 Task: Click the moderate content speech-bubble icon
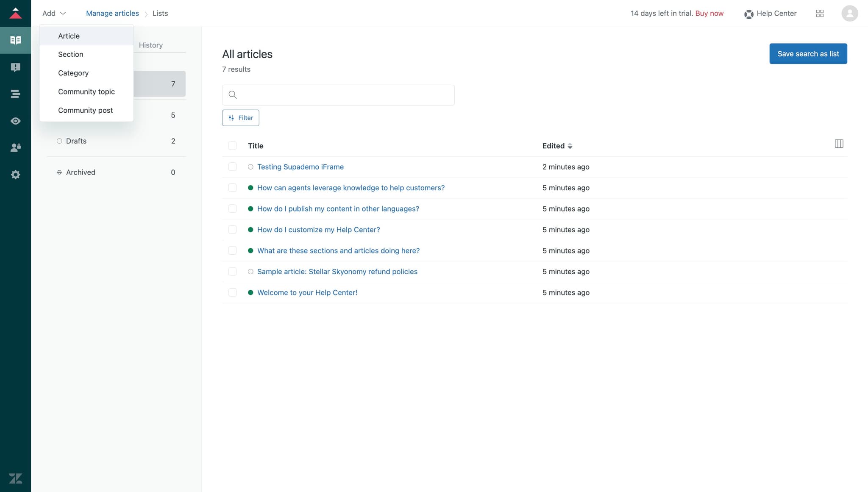pos(15,67)
